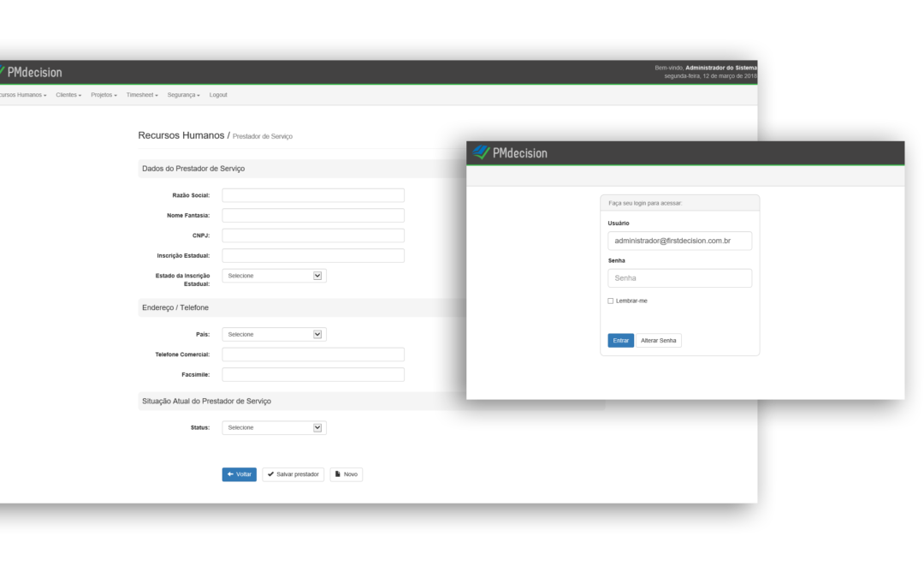The image size is (924, 578).
Task: Select the CNPJ text field
Action: 313,235
